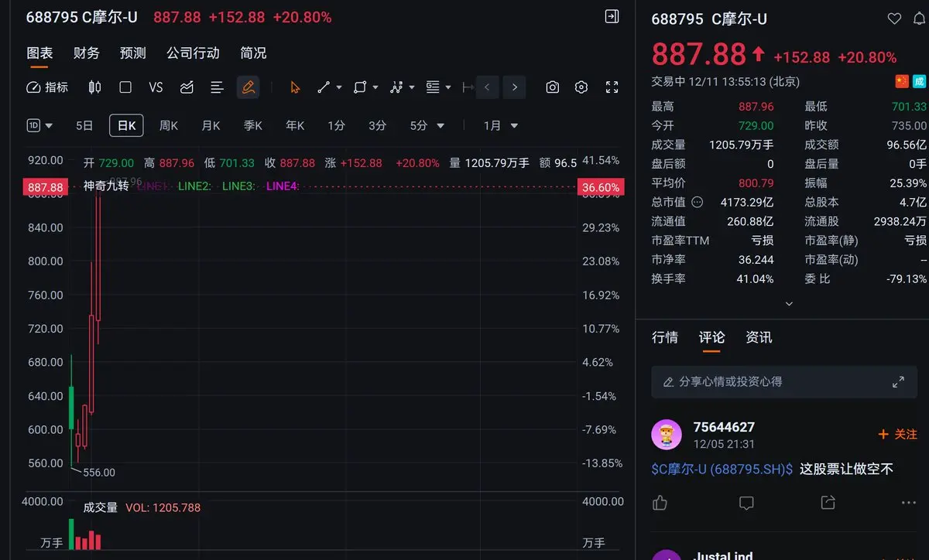Click the 神奇九转 indicator label
The height and width of the screenshot is (560, 929).
[107, 186]
